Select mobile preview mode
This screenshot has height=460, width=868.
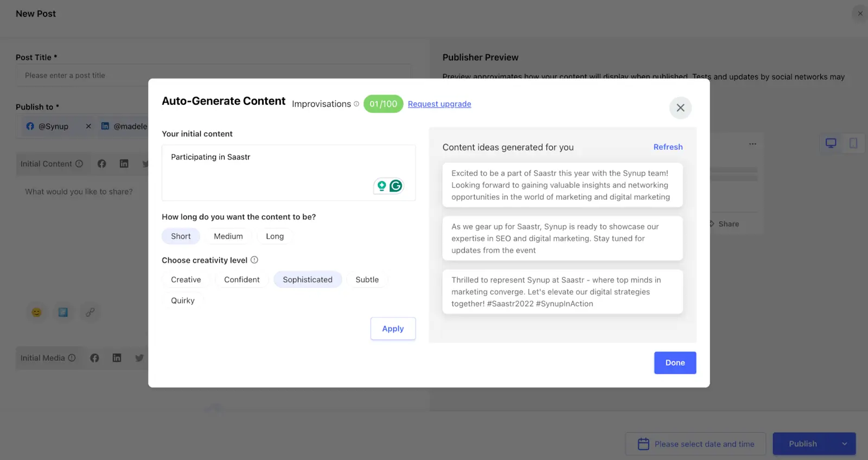coord(853,143)
